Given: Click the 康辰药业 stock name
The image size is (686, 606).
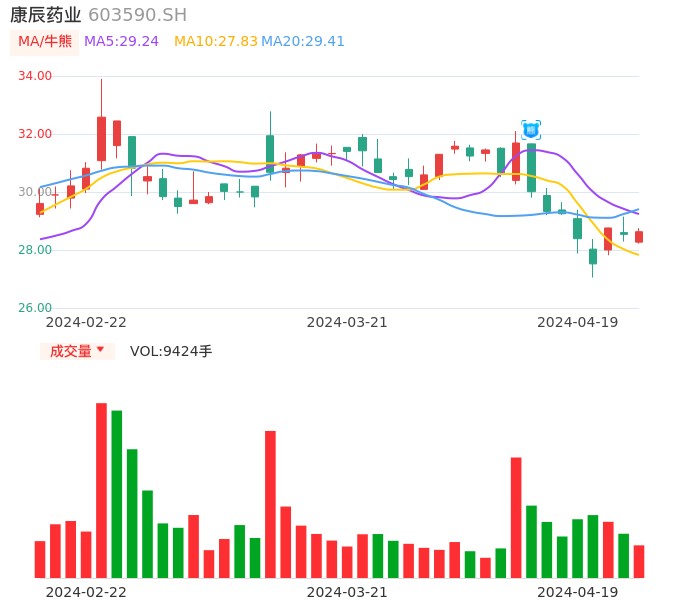Looking at the screenshot, I should pyautogui.click(x=44, y=15).
